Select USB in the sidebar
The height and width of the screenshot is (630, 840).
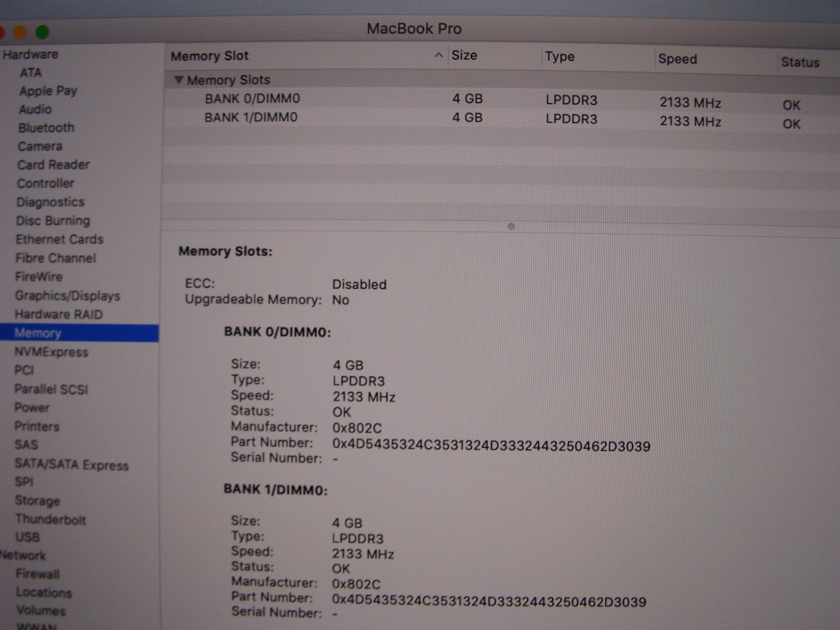(27, 537)
